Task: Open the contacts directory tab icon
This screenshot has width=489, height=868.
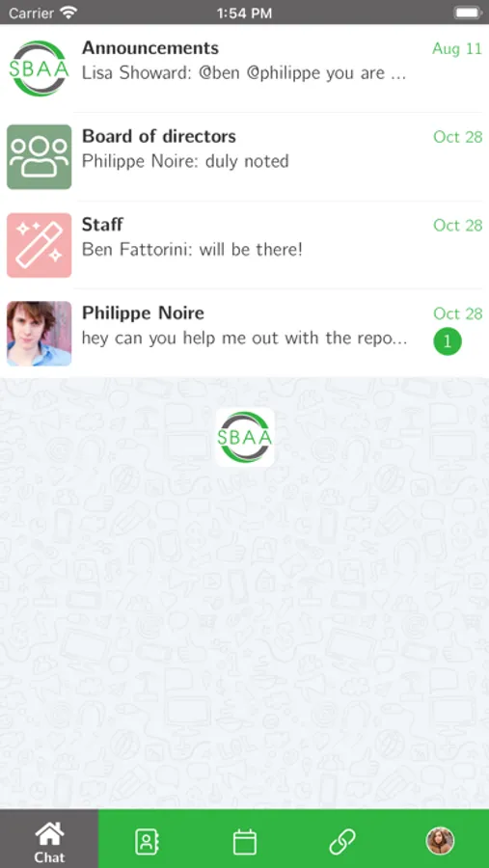Action: pyautogui.click(x=147, y=842)
